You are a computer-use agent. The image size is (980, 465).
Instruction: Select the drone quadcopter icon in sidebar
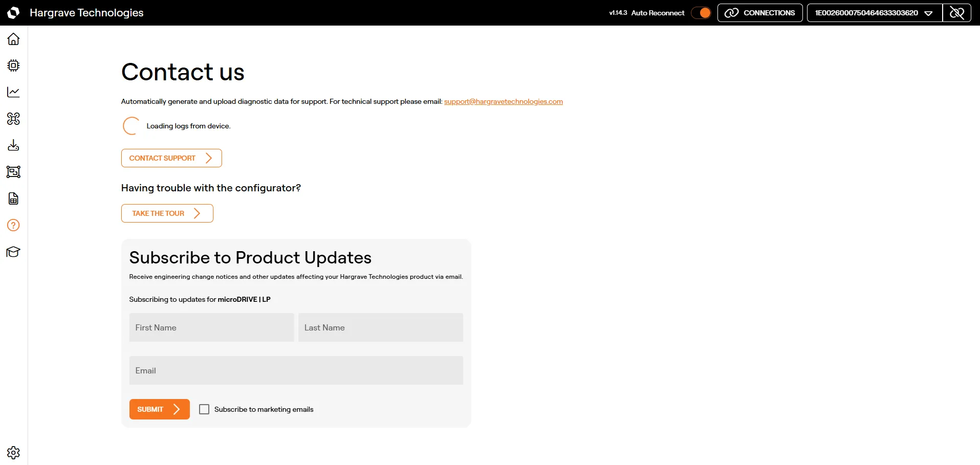click(13, 119)
